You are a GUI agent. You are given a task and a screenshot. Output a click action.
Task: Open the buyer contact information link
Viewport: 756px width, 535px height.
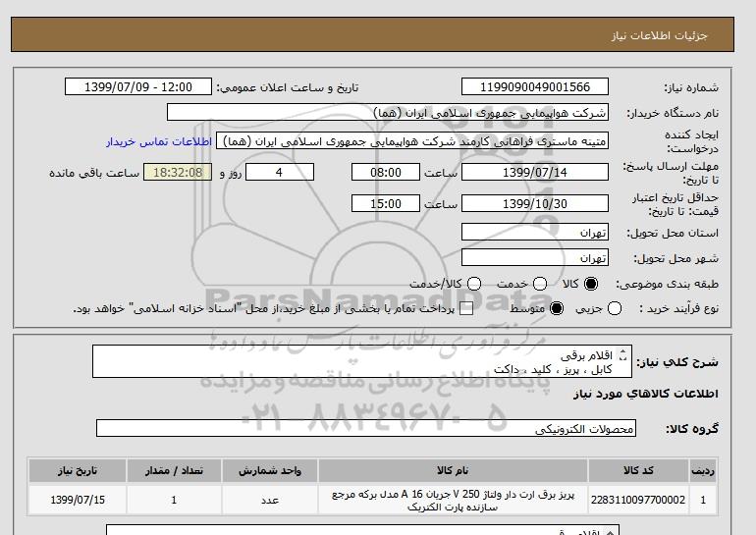tap(159, 141)
